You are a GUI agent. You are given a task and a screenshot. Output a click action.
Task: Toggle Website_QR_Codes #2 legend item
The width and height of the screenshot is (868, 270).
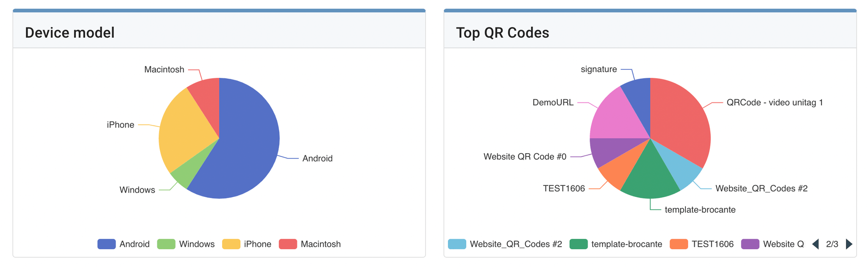(x=505, y=244)
